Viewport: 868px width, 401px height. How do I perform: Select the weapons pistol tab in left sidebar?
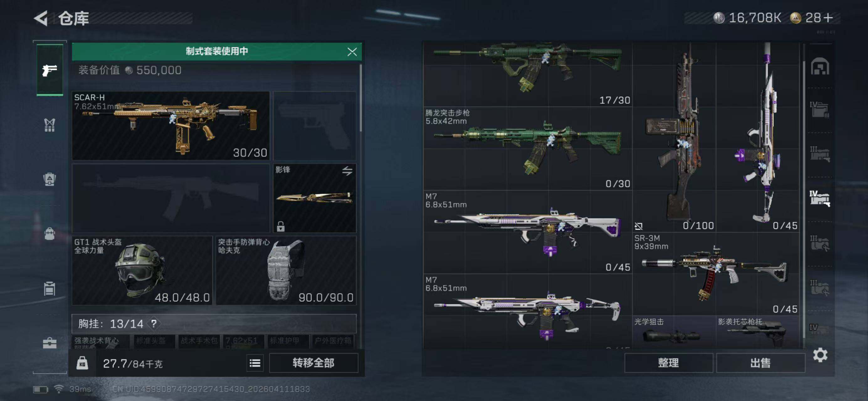point(50,70)
